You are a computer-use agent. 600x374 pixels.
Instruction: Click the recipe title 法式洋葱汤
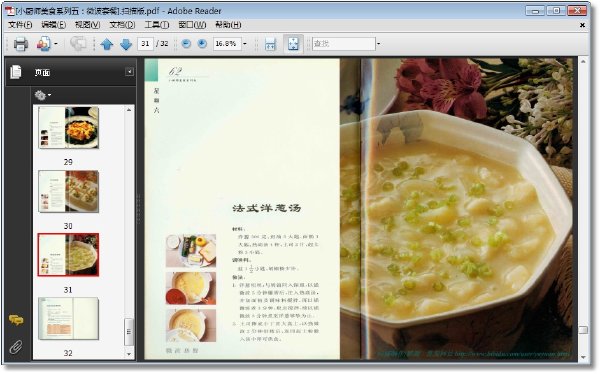(267, 208)
